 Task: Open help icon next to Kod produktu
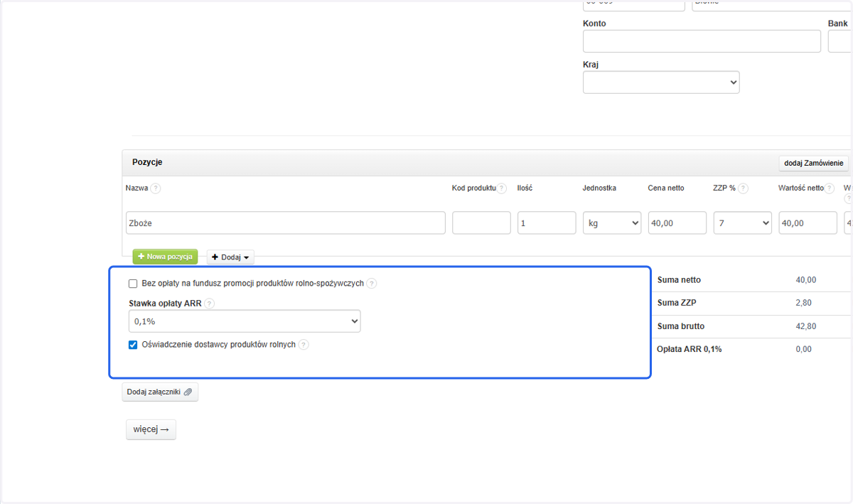coord(502,188)
